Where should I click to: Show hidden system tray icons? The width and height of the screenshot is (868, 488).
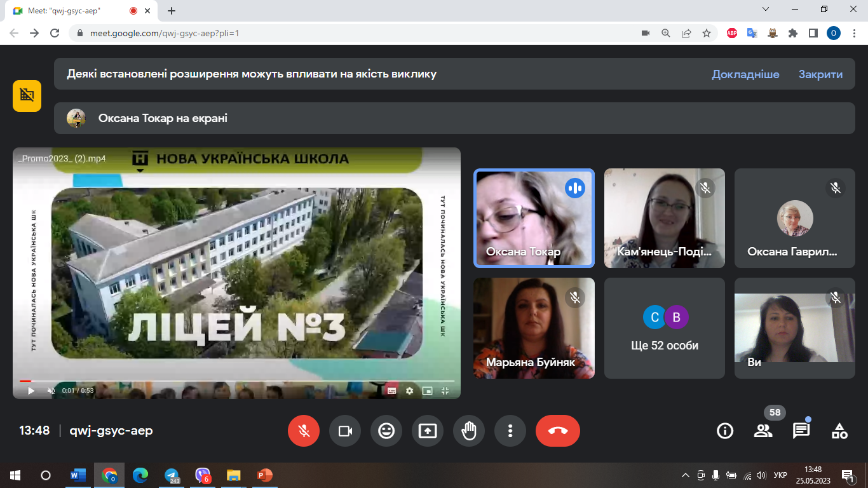685,475
